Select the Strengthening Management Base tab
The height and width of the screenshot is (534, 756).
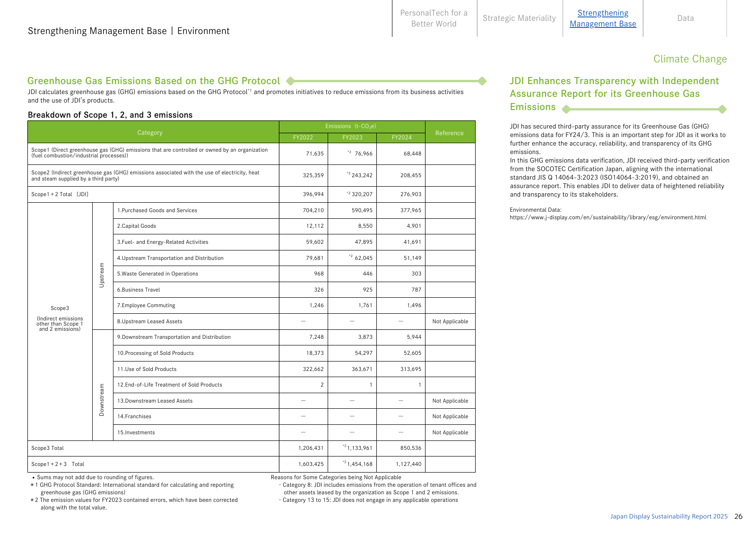coord(603,18)
